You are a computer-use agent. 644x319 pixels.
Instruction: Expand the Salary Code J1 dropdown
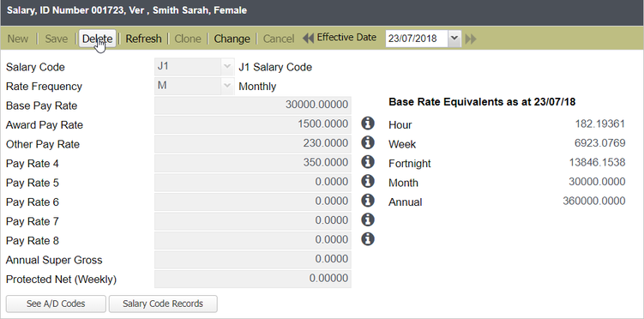tap(226, 67)
